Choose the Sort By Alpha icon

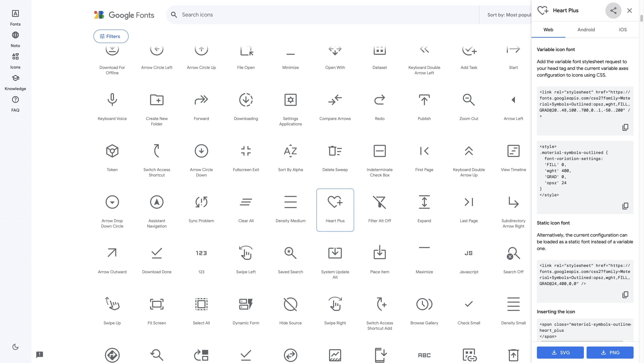[290, 151]
